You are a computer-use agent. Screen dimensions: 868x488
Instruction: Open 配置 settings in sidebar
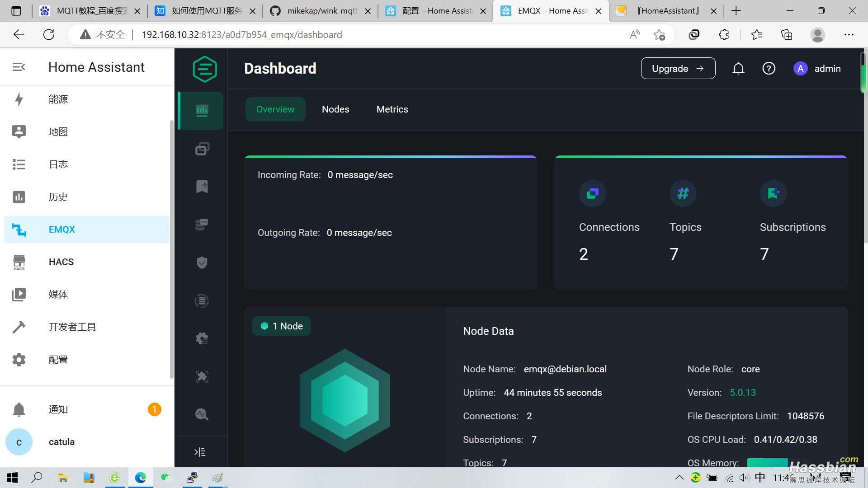coord(86,360)
